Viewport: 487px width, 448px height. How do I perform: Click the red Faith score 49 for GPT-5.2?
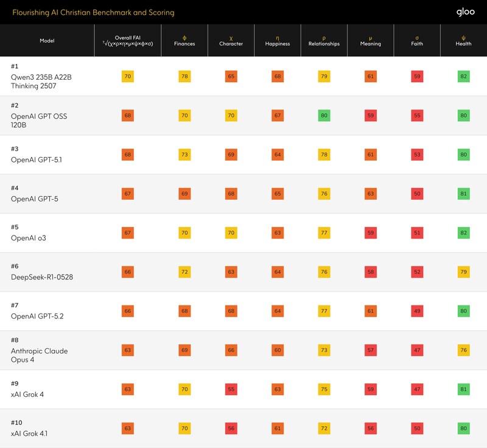417,311
